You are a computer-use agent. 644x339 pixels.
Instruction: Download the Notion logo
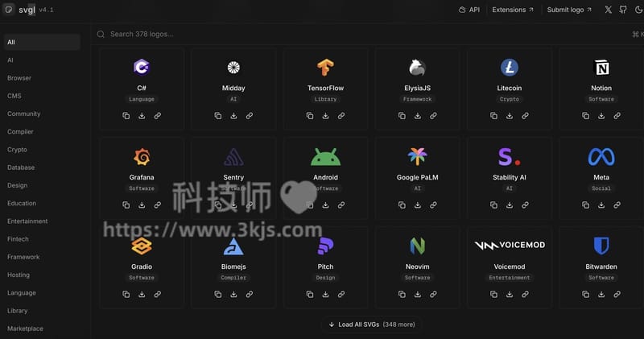[x=601, y=116]
